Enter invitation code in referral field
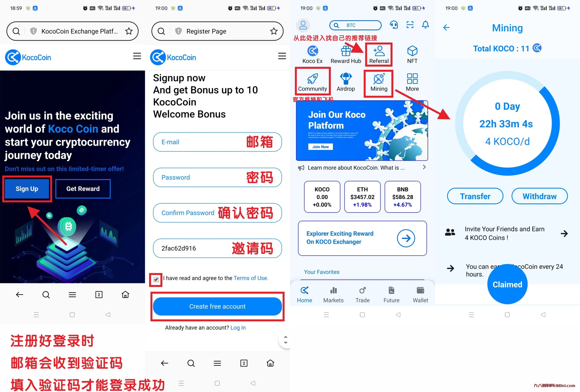The image size is (580, 392). pos(217,248)
